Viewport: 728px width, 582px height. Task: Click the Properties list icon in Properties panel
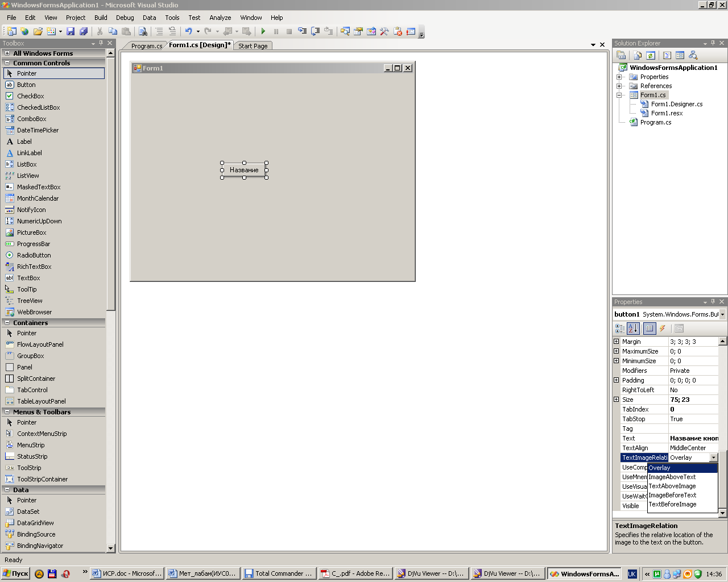[650, 329]
